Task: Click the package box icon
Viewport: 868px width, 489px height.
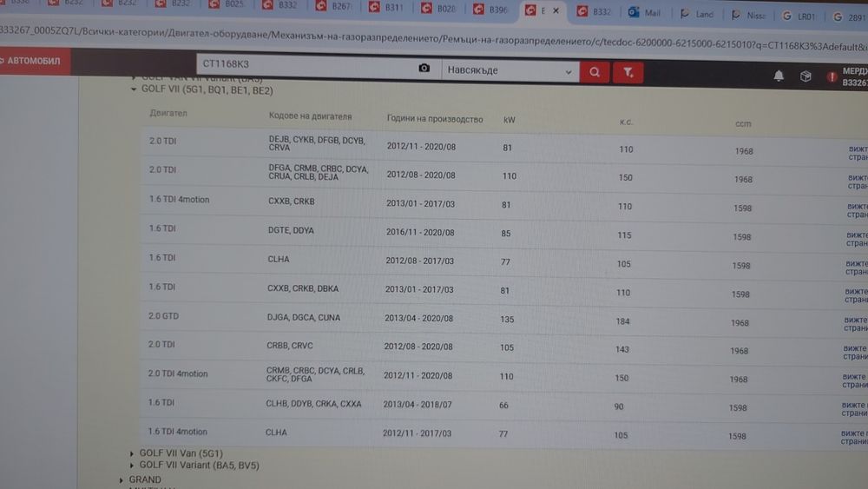Action: [x=806, y=76]
